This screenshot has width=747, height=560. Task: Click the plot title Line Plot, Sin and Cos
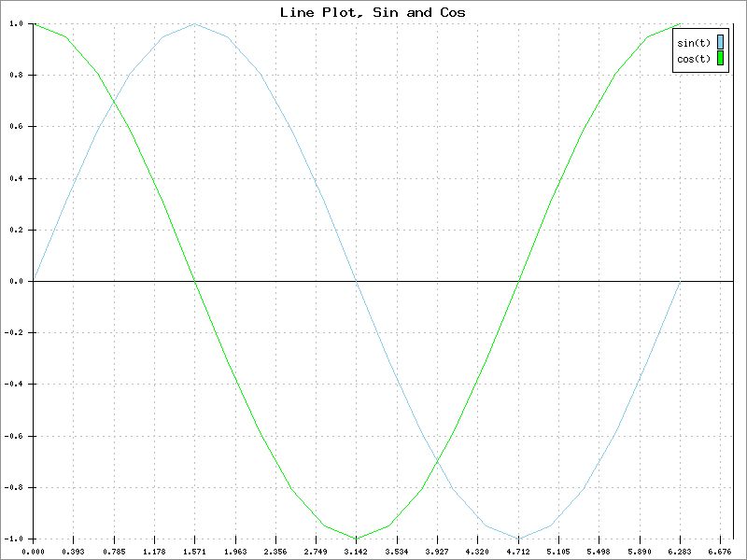coord(373,12)
